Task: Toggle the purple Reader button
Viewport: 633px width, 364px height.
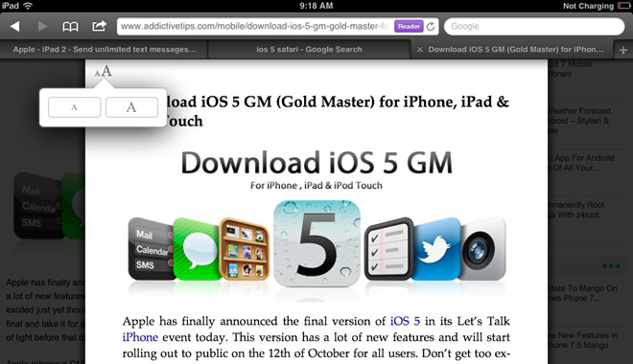Action: coord(409,26)
